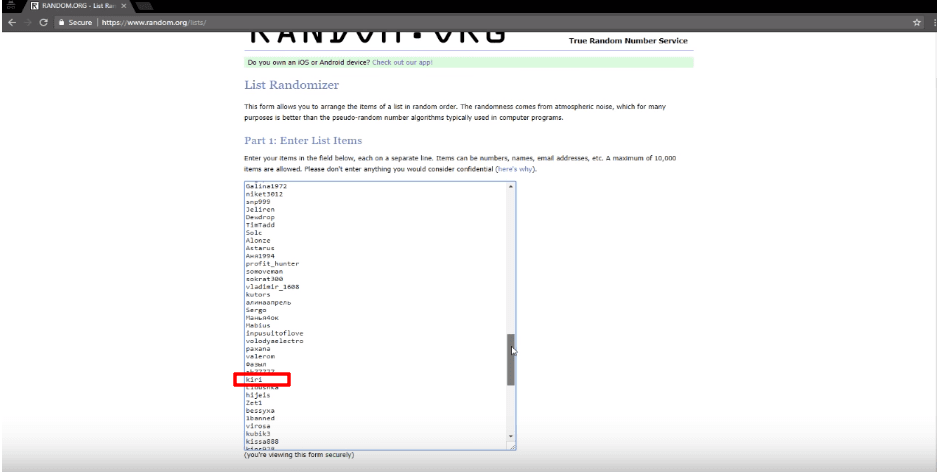937x472 pixels.
Task: Click list entry 'kutors'
Action: [258, 295]
